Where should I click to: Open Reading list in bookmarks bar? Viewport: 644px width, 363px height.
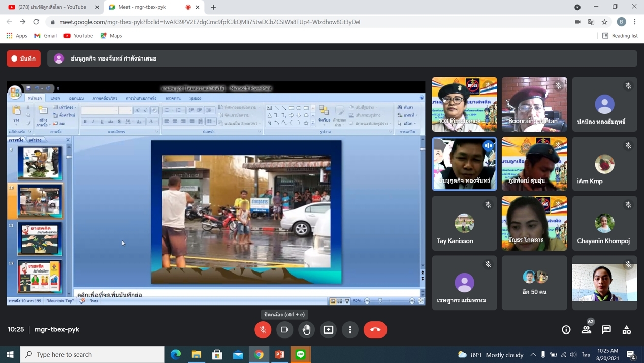[620, 36]
